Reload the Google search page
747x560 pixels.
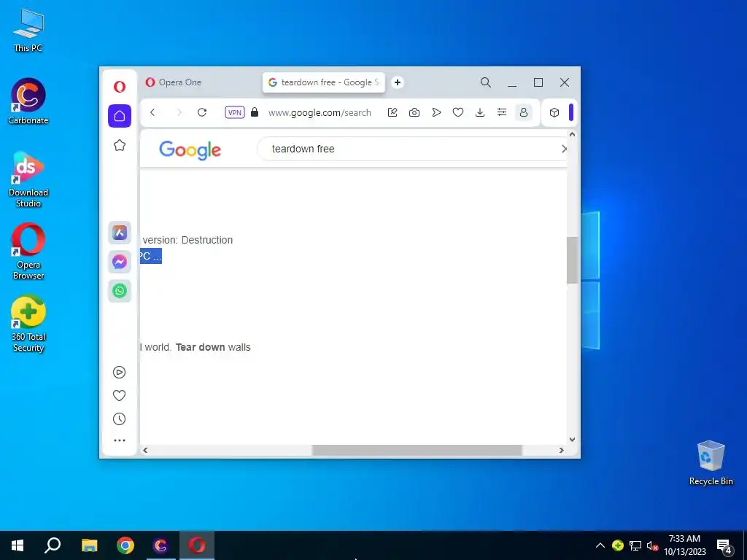[202, 112]
